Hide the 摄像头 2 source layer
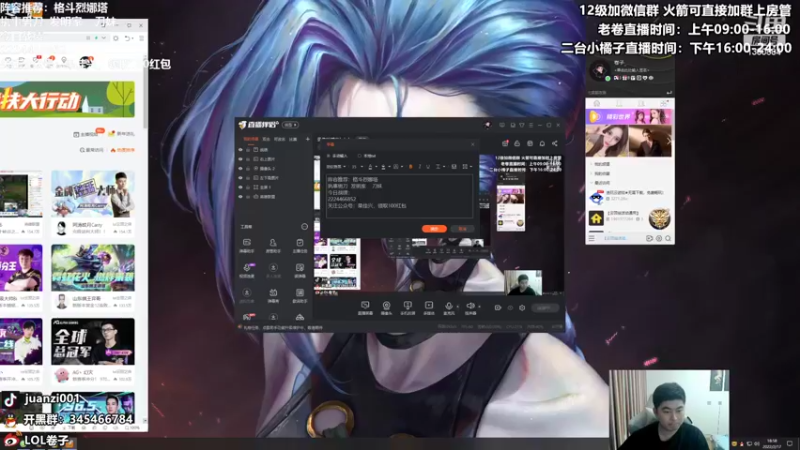The width and height of the screenshot is (800, 450). 241,168
